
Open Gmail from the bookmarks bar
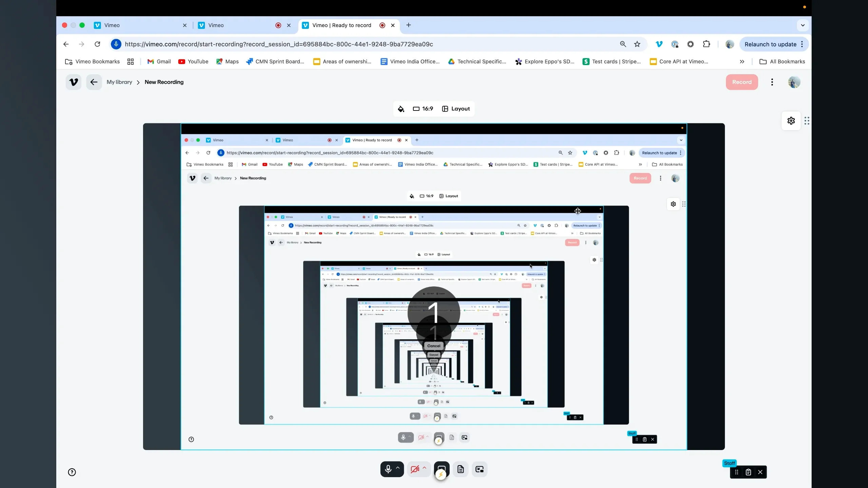[158, 61]
